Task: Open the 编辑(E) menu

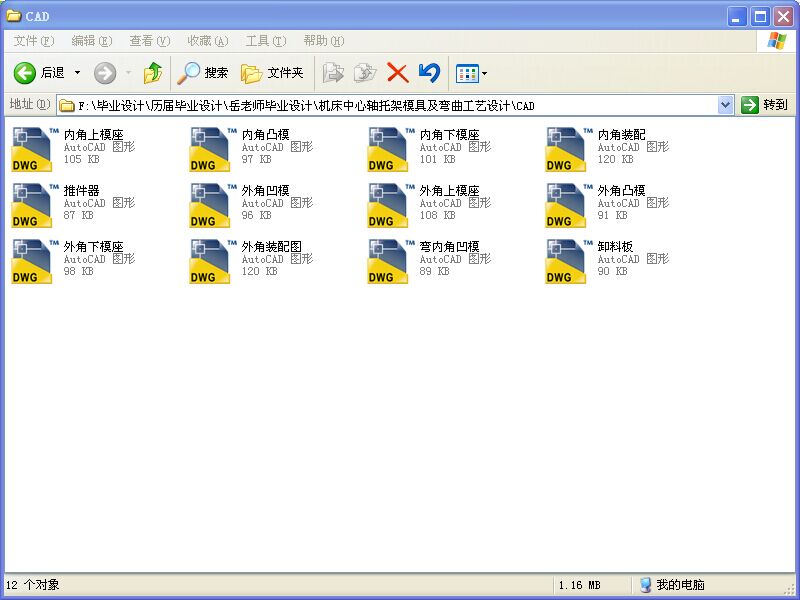Action: 92,41
